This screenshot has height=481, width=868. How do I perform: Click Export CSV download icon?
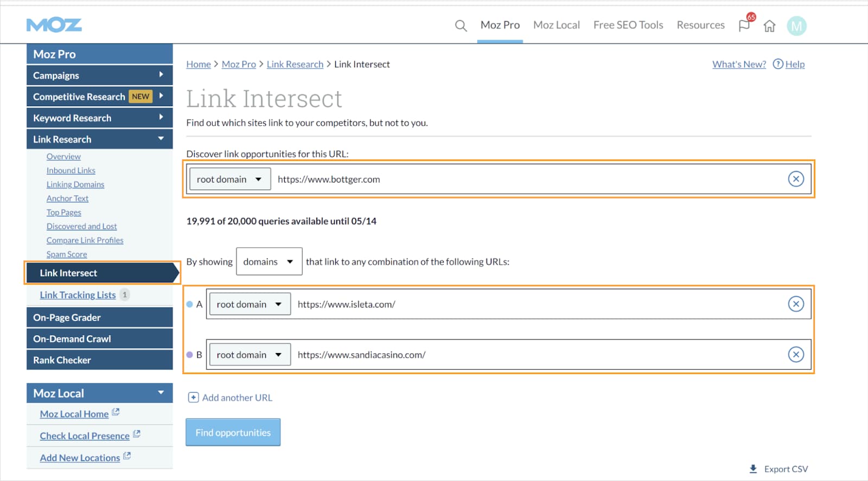pyautogui.click(x=753, y=469)
